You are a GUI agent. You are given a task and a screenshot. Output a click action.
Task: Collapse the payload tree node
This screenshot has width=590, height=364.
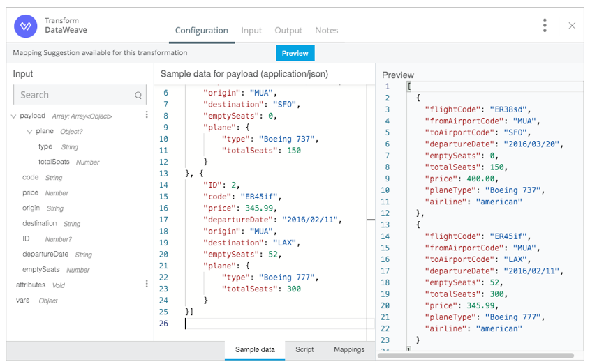13,116
